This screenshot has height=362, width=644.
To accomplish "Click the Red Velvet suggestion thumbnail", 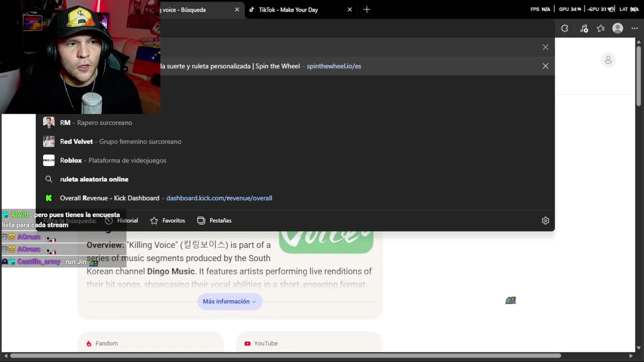I will (49, 141).
